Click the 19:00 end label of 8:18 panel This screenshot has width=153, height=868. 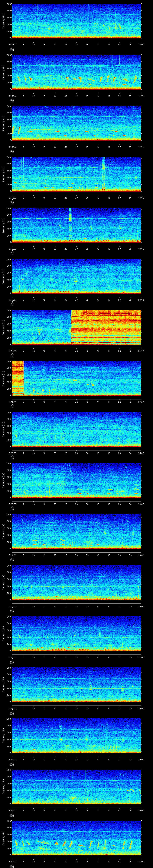pos(141,249)
